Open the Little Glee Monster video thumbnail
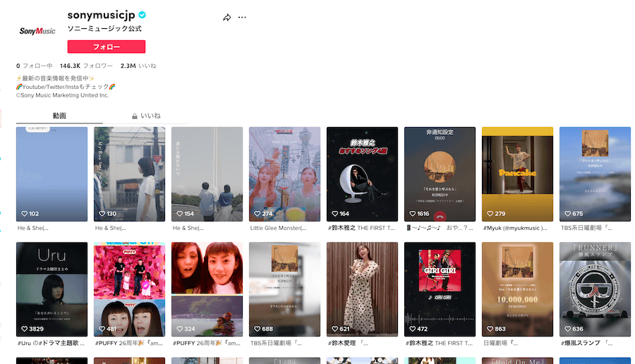The height and width of the screenshot is (364, 635). 285,174
